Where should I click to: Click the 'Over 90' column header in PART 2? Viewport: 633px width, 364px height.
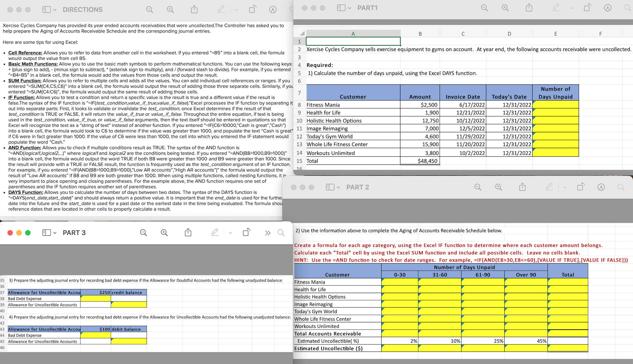(526, 275)
